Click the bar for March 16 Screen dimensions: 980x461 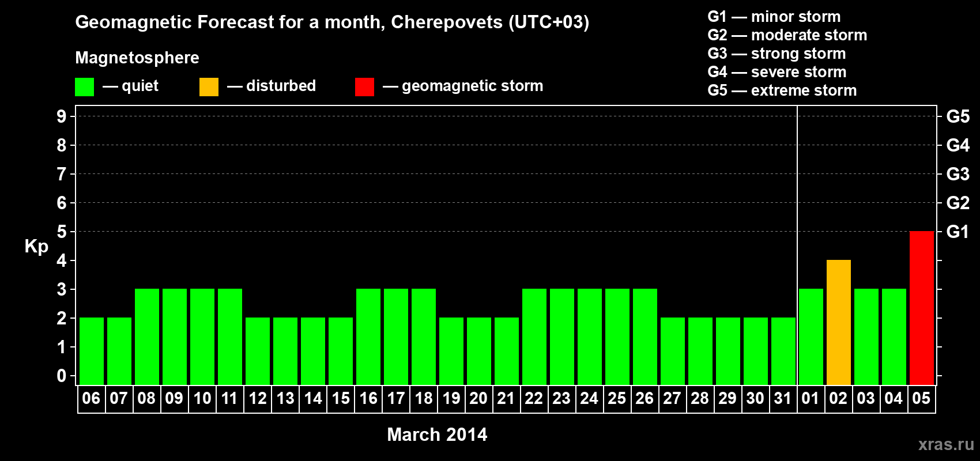[368, 337]
